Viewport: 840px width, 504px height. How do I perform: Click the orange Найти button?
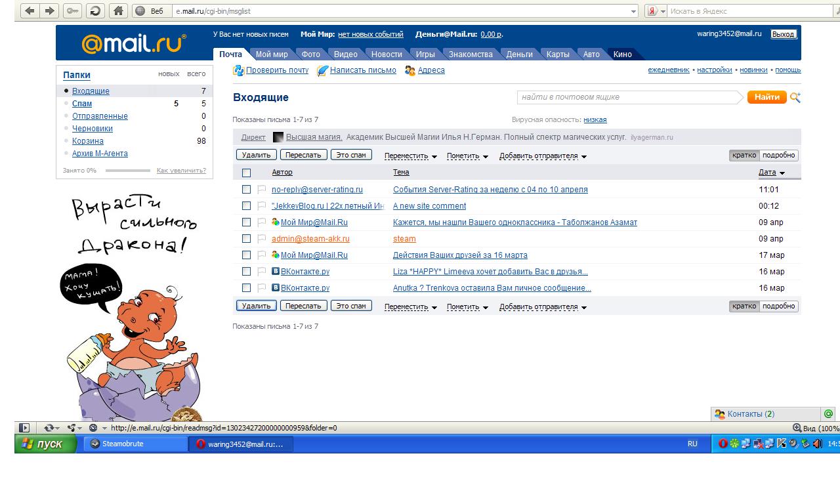[x=766, y=97]
